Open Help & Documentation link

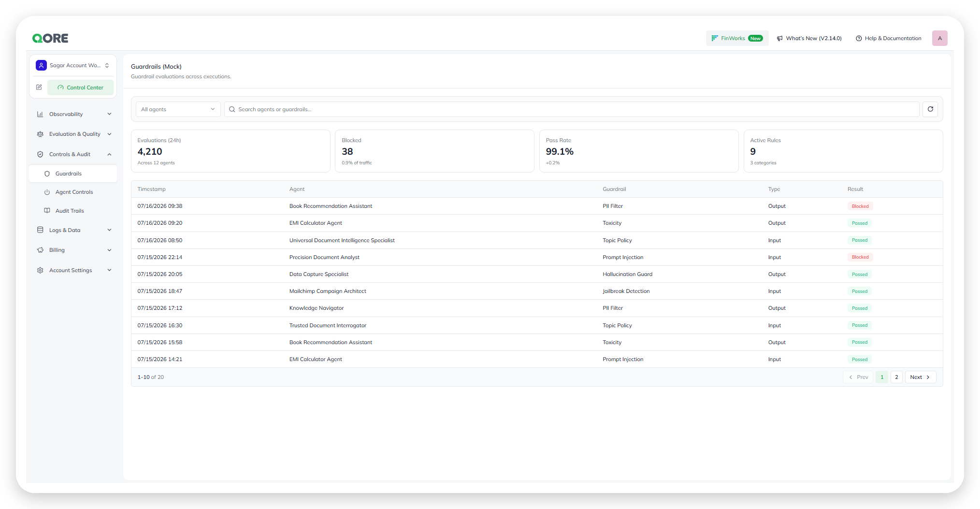pyautogui.click(x=889, y=38)
